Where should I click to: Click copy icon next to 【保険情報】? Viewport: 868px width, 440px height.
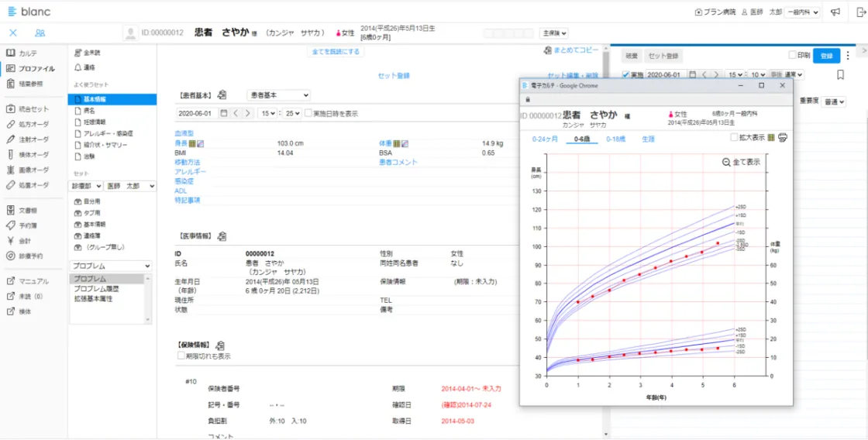pyautogui.click(x=220, y=345)
